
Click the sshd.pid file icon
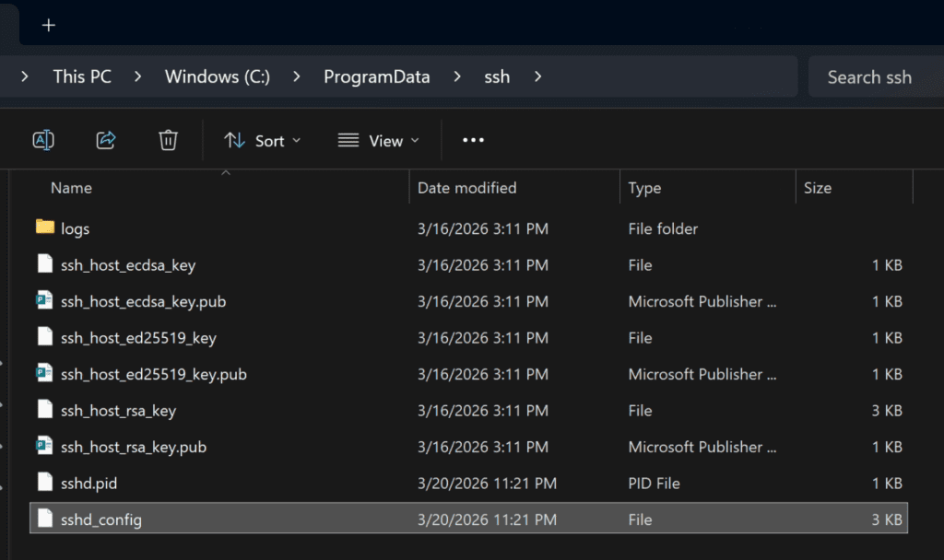45,483
